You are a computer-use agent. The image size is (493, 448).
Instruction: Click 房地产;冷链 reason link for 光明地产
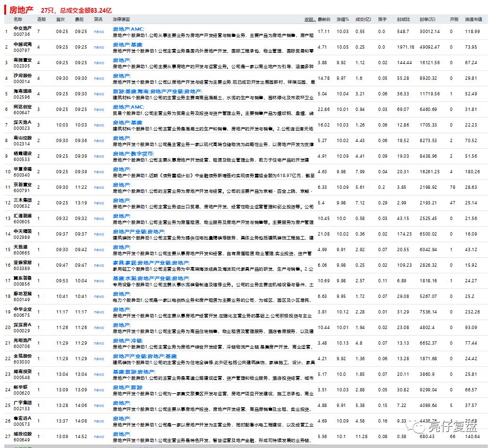tap(127, 340)
